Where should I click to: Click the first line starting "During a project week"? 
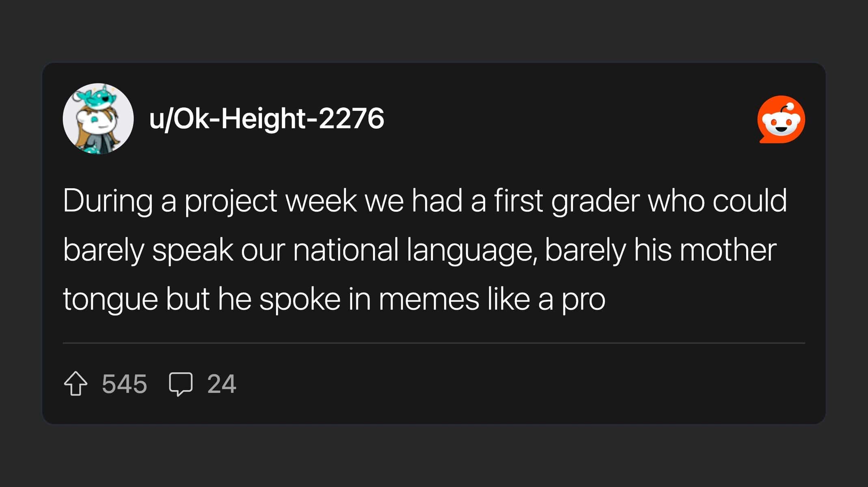tap(425, 200)
